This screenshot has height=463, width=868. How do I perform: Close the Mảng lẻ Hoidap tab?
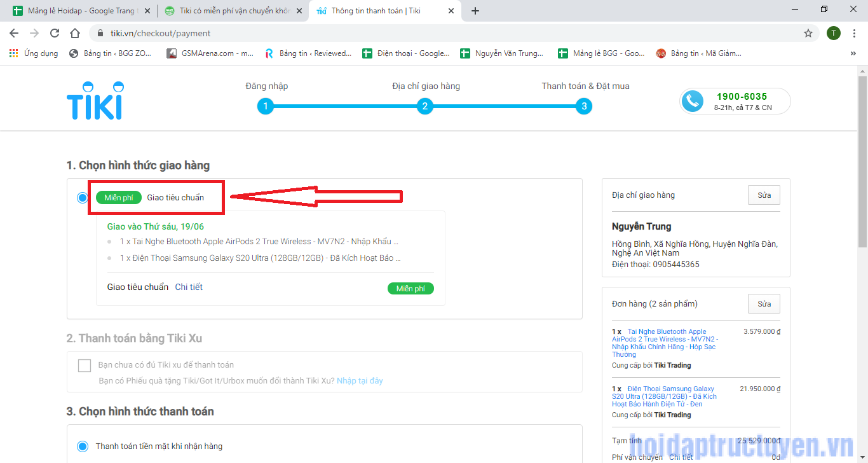point(147,11)
